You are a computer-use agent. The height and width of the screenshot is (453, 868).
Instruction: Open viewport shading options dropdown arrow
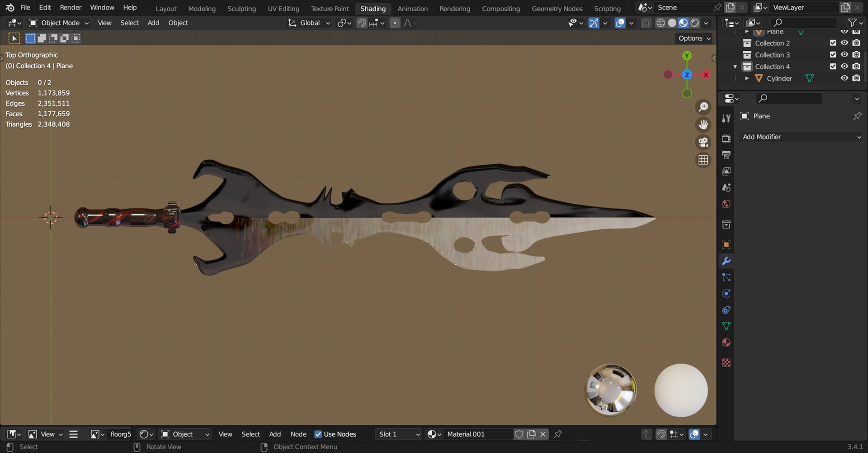click(706, 23)
